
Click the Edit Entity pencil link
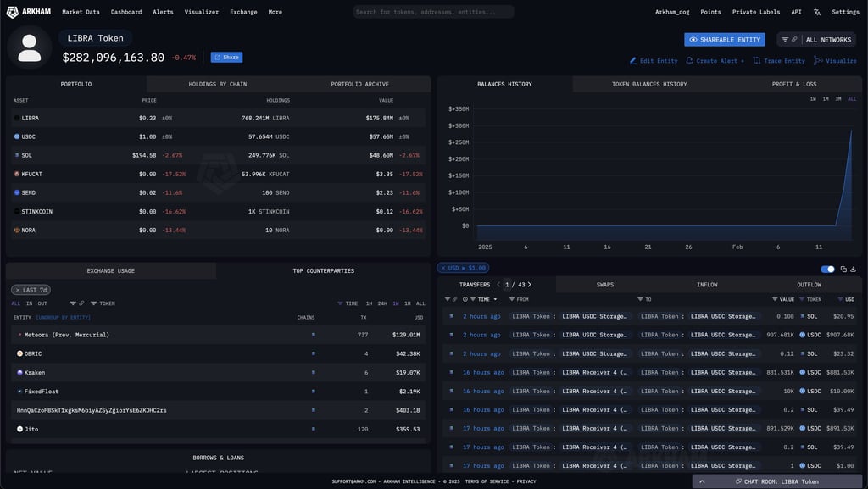coord(654,61)
